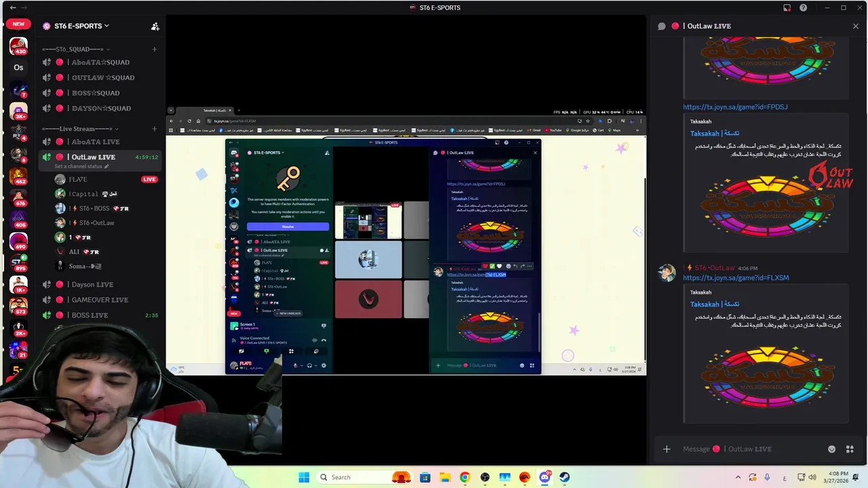
Task: Open ST6 •OutLaw author name in chat
Action: [715, 268]
